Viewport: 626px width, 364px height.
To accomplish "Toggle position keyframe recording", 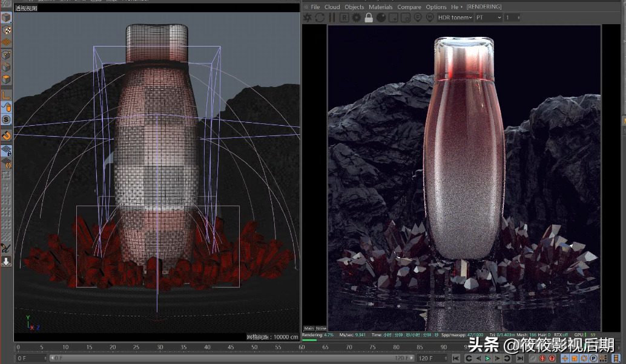I will 565,357.
